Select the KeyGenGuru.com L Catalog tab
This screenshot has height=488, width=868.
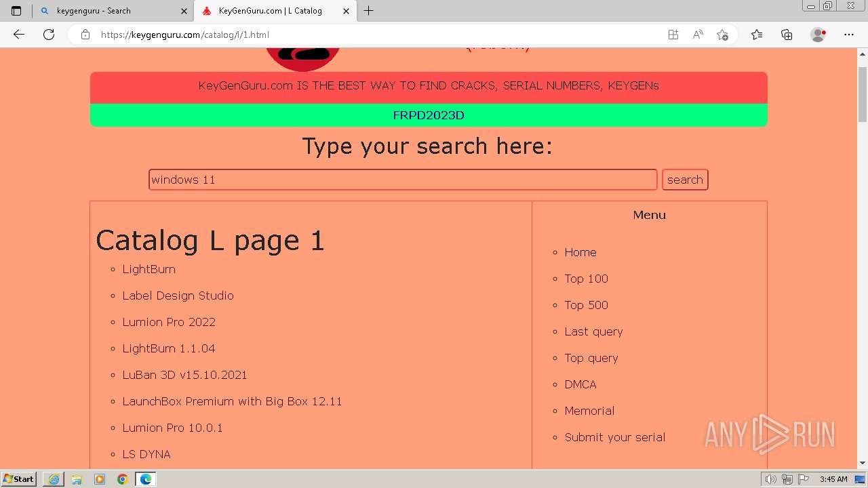pos(275,11)
